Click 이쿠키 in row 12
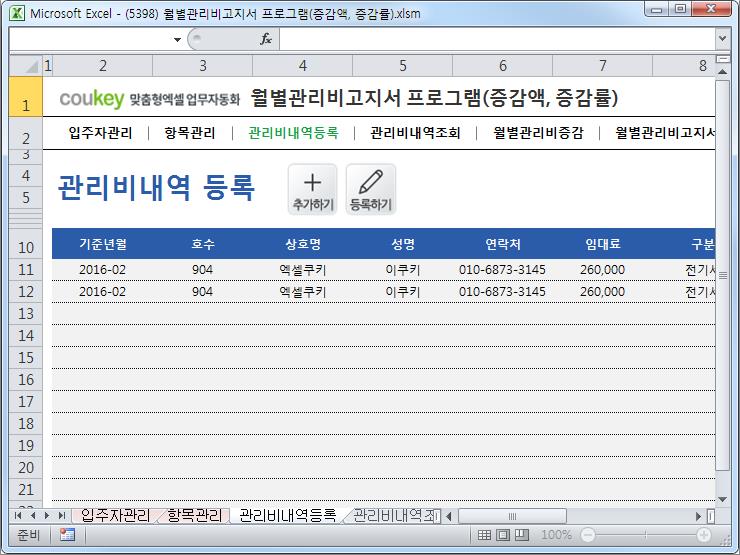The height and width of the screenshot is (555, 740). (x=403, y=292)
